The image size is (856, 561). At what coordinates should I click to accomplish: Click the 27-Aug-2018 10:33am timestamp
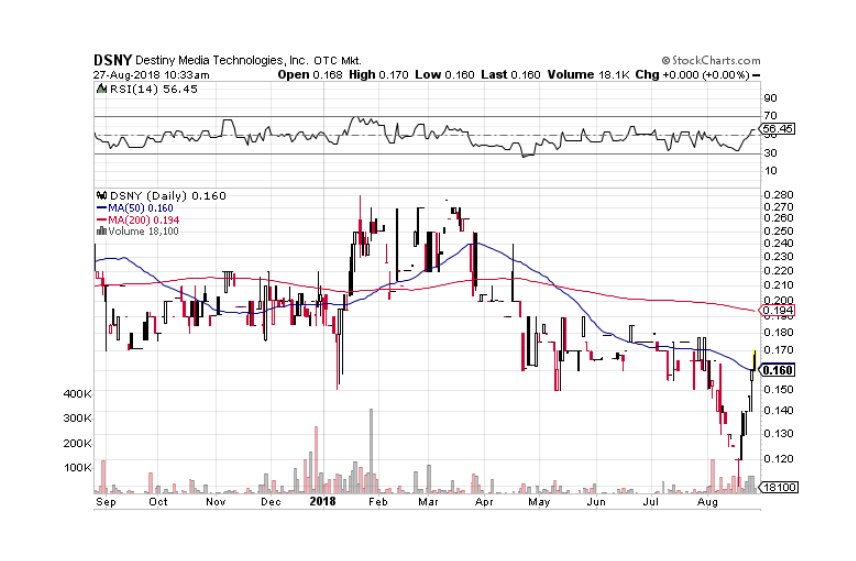click(151, 75)
